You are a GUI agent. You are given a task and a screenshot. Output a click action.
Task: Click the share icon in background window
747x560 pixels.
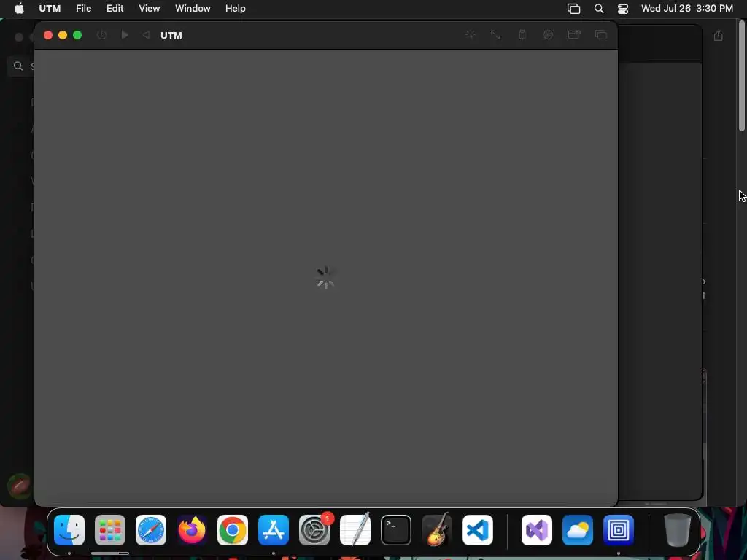point(719,36)
